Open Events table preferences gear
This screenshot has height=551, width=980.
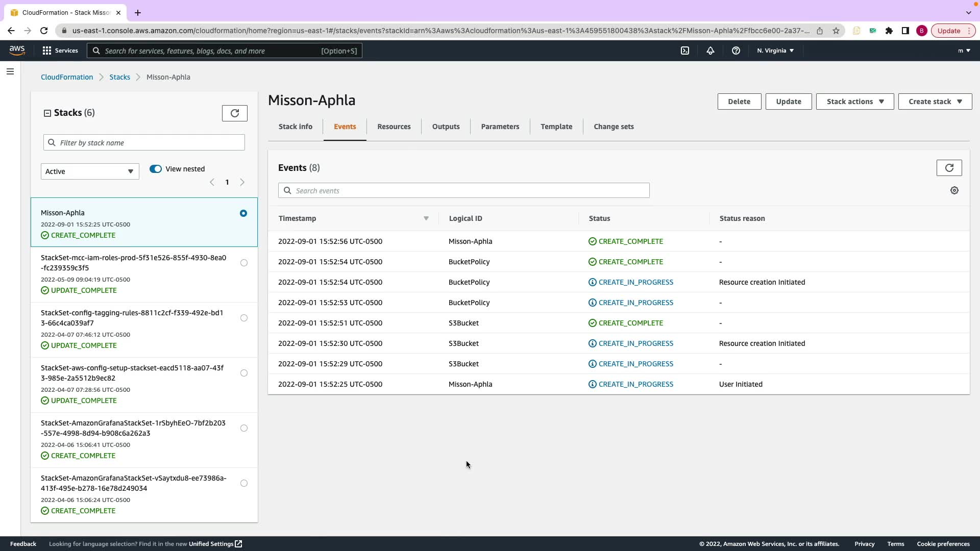954,190
